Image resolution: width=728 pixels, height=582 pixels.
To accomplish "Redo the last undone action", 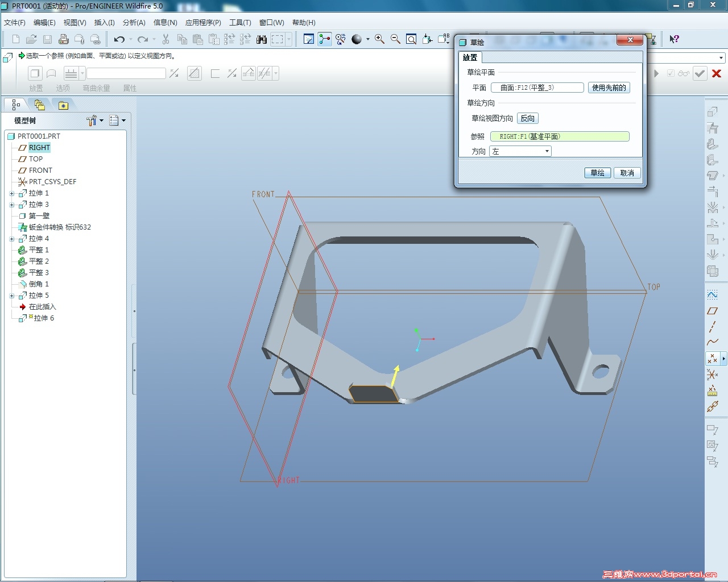I will click(143, 39).
